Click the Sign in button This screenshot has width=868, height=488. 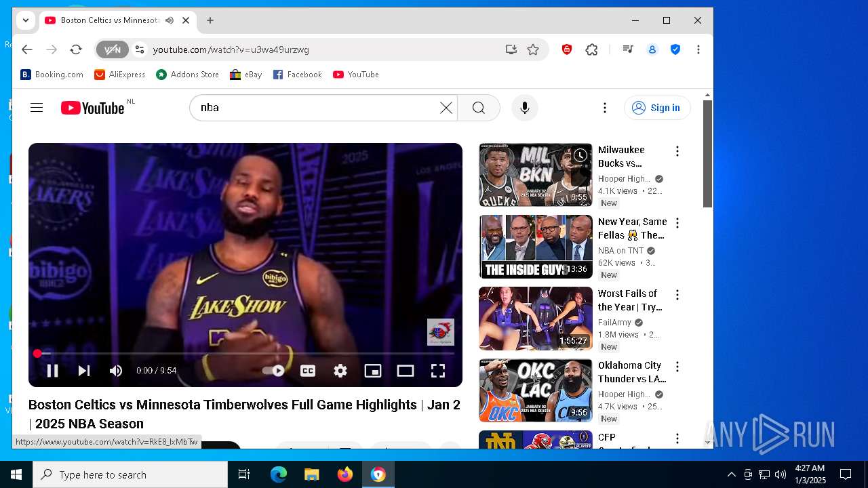pos(657,108)
